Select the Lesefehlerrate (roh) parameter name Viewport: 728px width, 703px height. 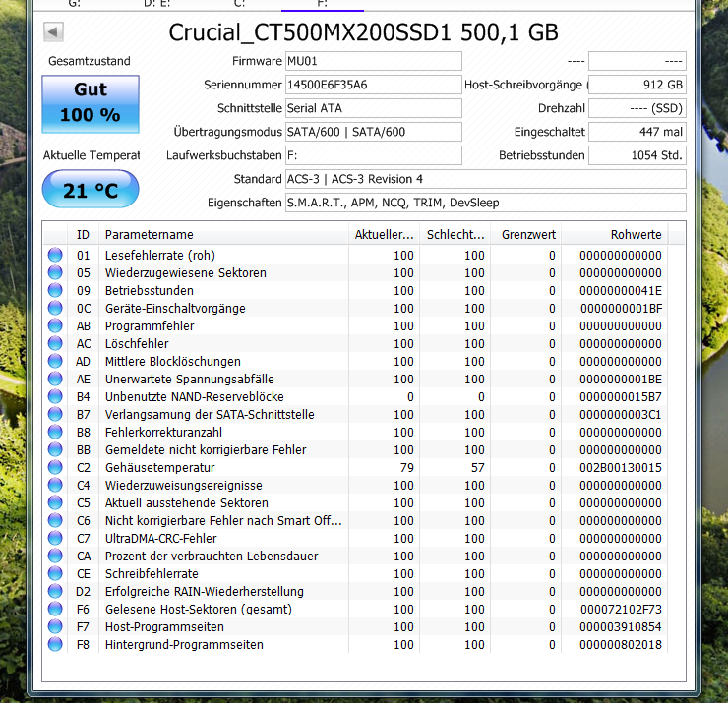159,256
